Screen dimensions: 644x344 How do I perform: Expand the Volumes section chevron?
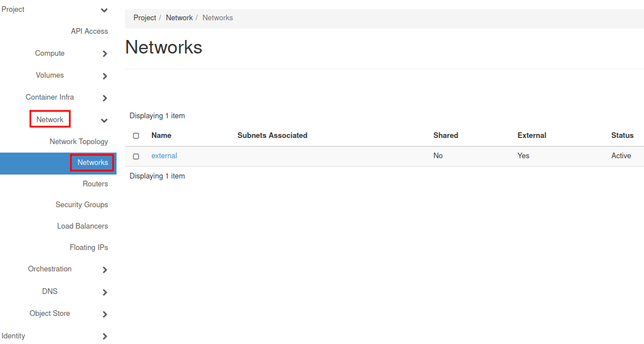[x=105, y=76]
